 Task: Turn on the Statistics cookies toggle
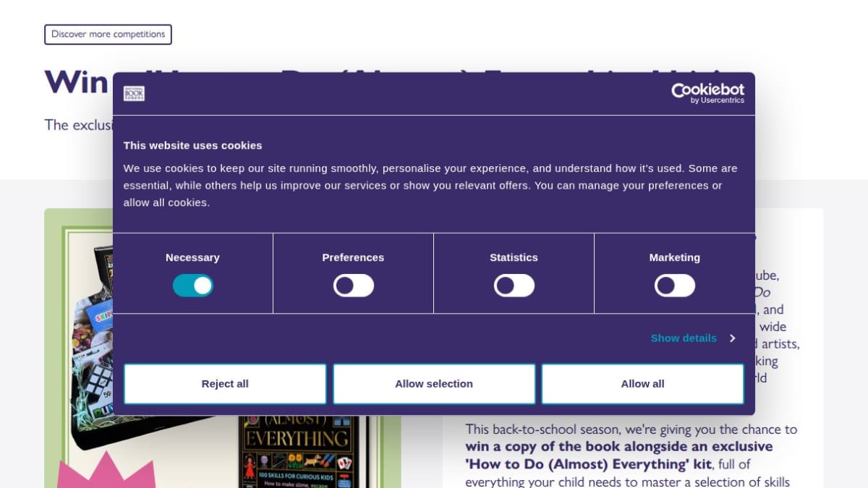pyautogui.click(x=514, y=286)
